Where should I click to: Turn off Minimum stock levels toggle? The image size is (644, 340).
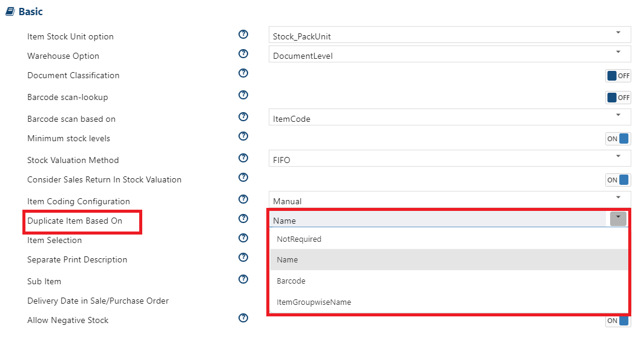pos(618,139)
